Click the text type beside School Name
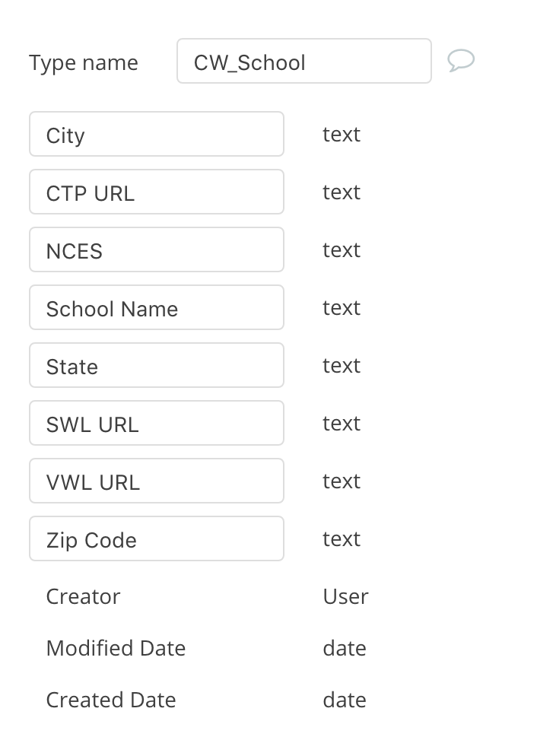 click(x=341, y=308)
